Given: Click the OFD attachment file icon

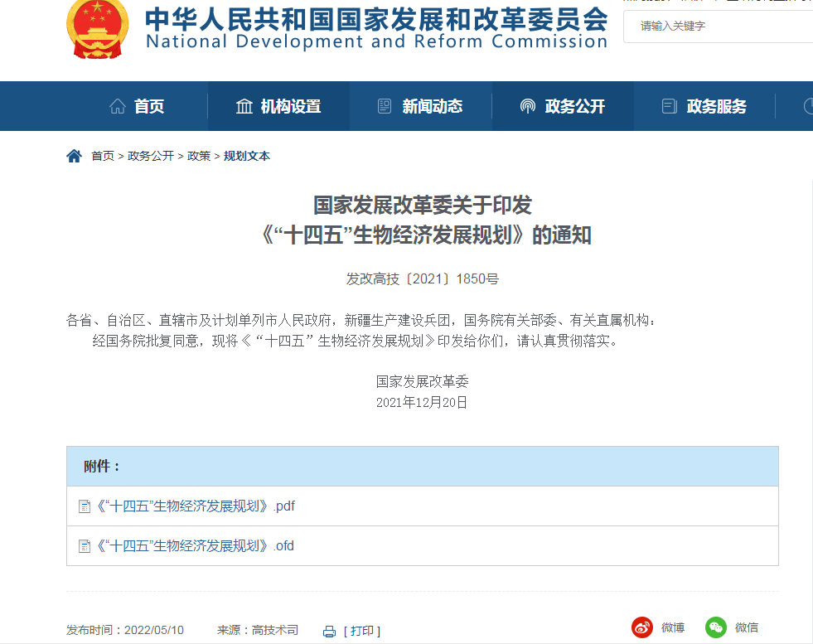Looking at the screenshot, I should [x=84, y=546].
